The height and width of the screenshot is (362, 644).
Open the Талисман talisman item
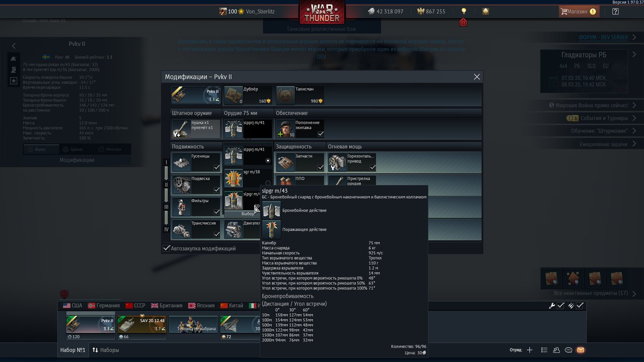[x=300, y=95]
